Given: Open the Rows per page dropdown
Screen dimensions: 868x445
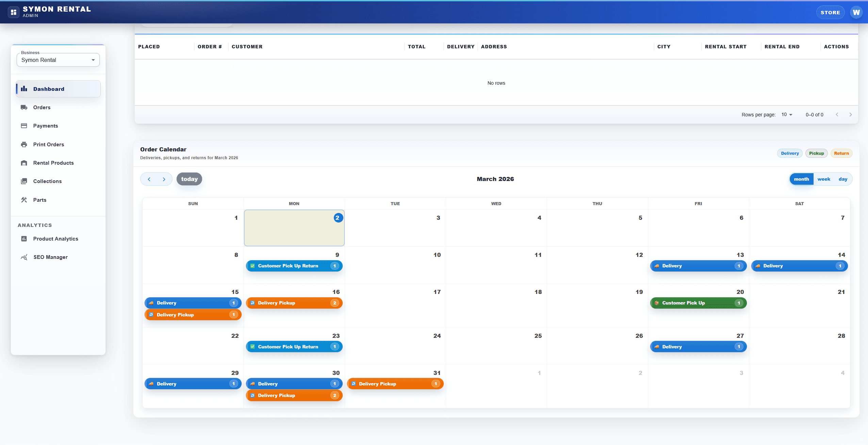Looking at the screenshot, I should pyautogui.click(x=786, y=114).
